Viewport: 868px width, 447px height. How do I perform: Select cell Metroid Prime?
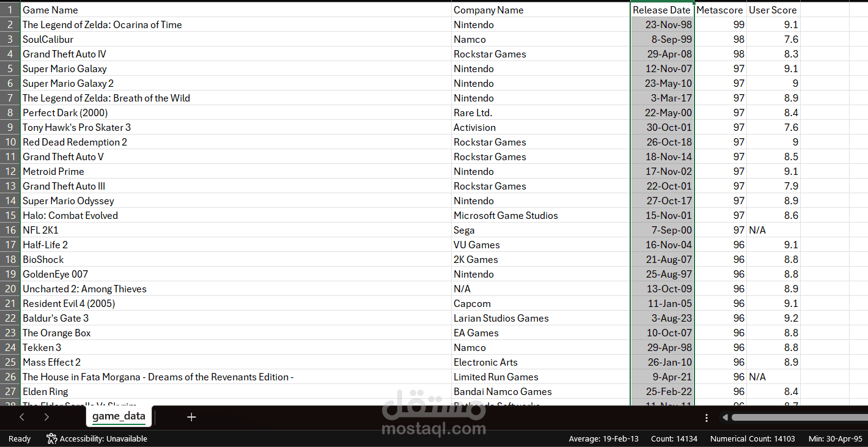(x=236, y=171)
